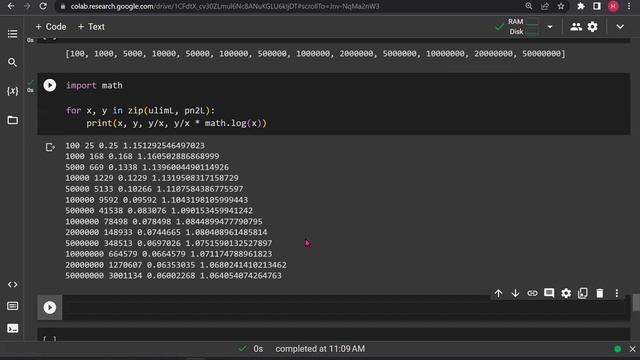Screen dimensions: 640x360
Task: Click output row starting with 50000000
Action: 173,276
